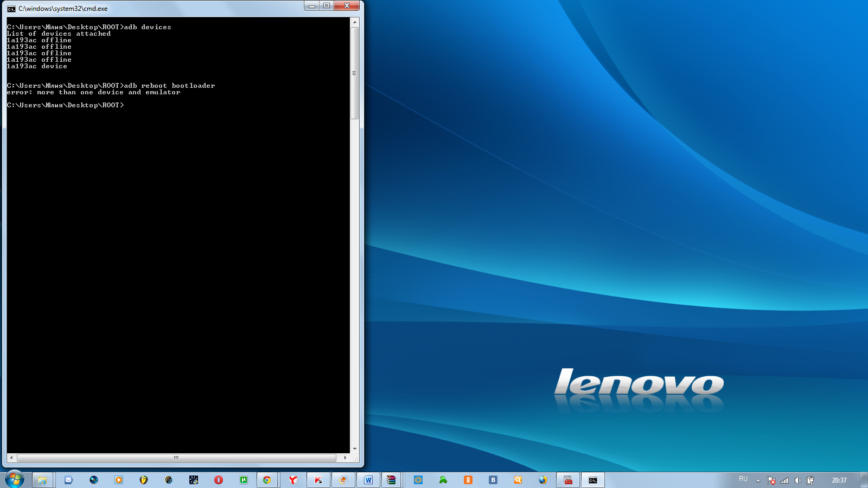This screenshot has height=488, width=868.
Task: Open the cmd.exe window system menu icon
Action: coord(11,9)
